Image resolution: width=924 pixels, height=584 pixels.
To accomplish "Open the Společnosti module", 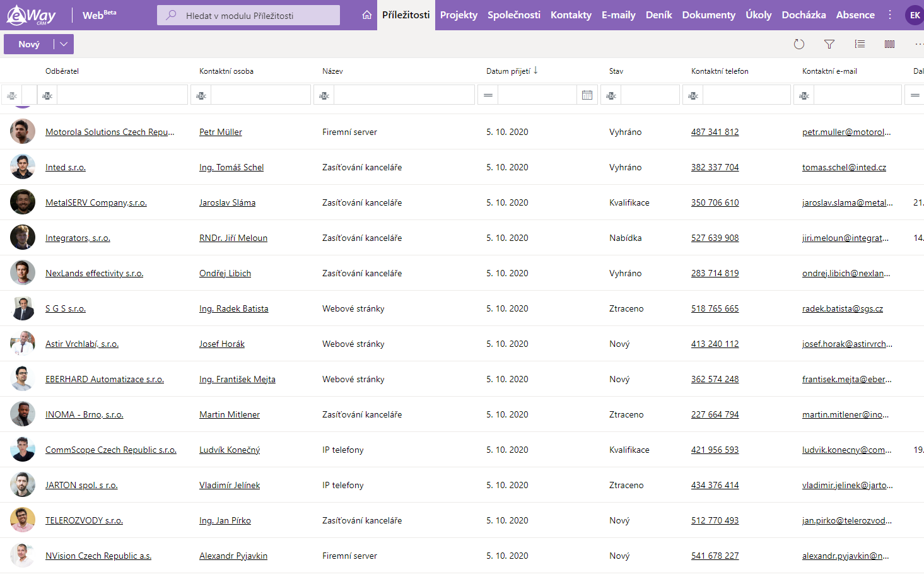I will pos(514,15).
